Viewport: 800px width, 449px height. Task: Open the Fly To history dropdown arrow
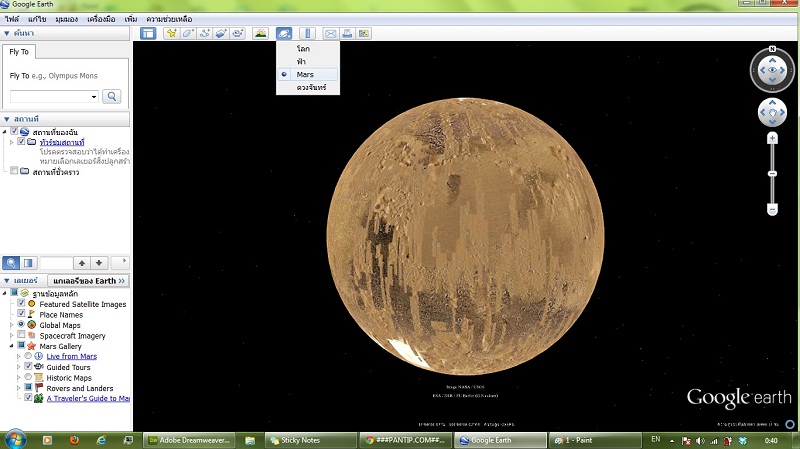[x=94, y=96]
